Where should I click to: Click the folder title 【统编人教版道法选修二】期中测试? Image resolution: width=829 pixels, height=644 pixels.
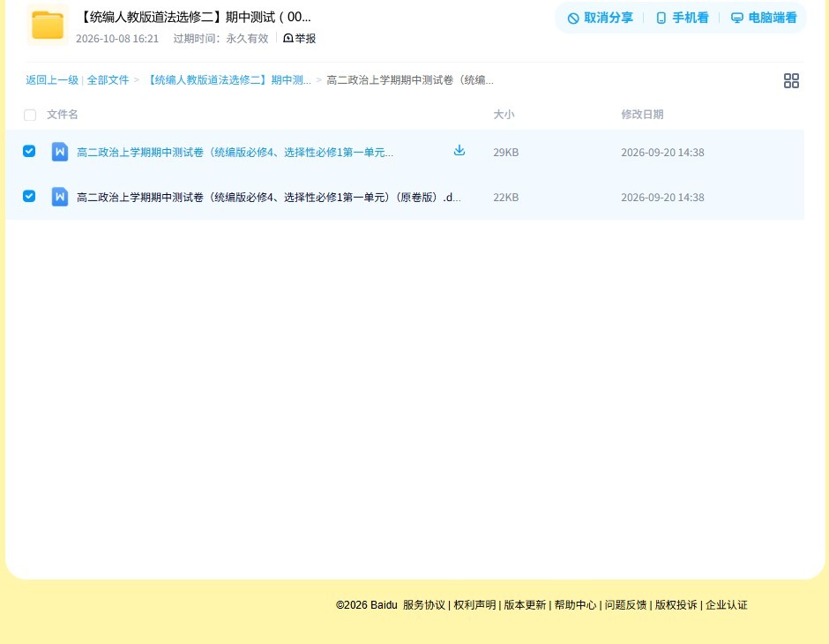click(x=194, y=17)
